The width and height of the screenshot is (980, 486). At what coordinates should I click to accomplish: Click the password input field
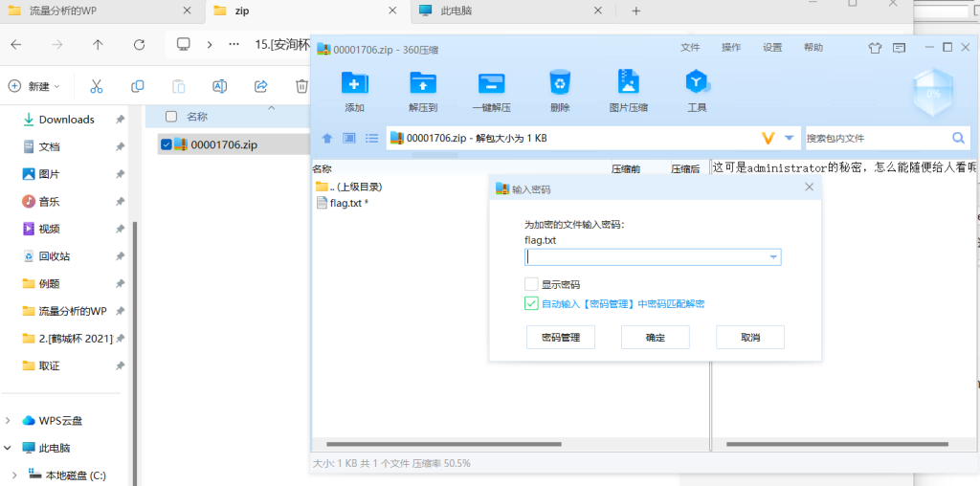coord(646,257)
